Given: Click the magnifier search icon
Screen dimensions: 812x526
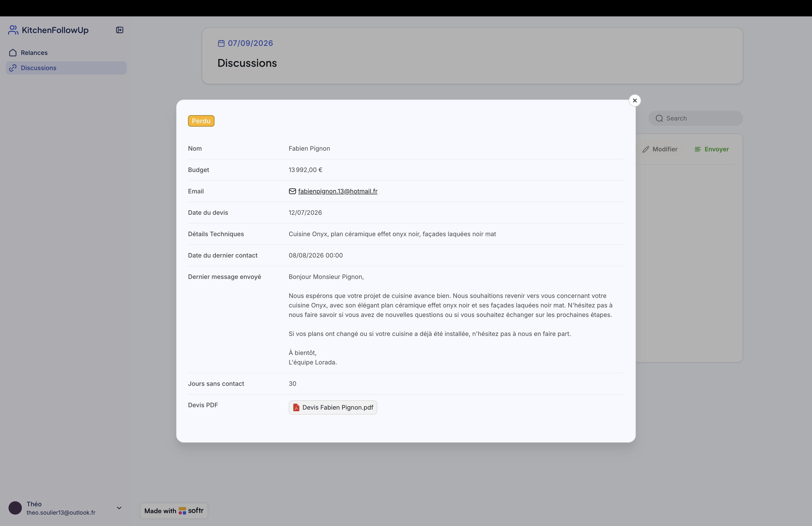Looking at the screenshot, I should pyautogui.click(x=659, y=119).
